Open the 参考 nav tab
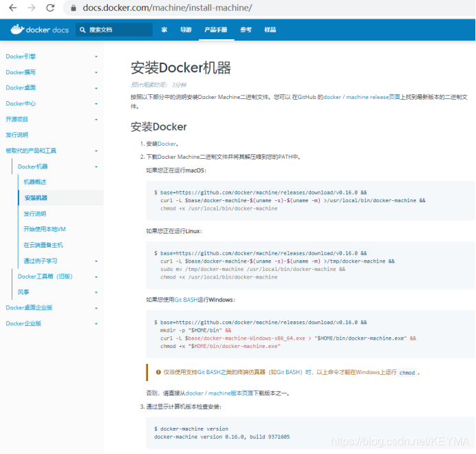 (x=246, y=30)
